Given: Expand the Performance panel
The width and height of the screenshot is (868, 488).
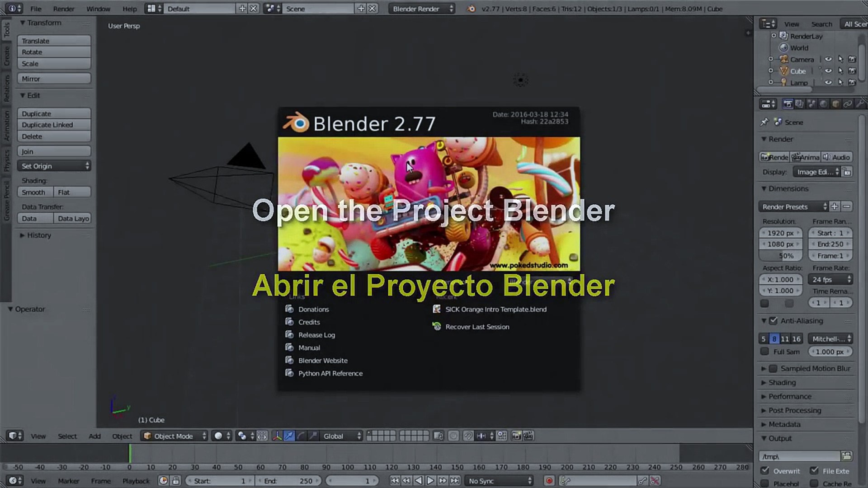Looking at the screenshot, I should point(790,396).
